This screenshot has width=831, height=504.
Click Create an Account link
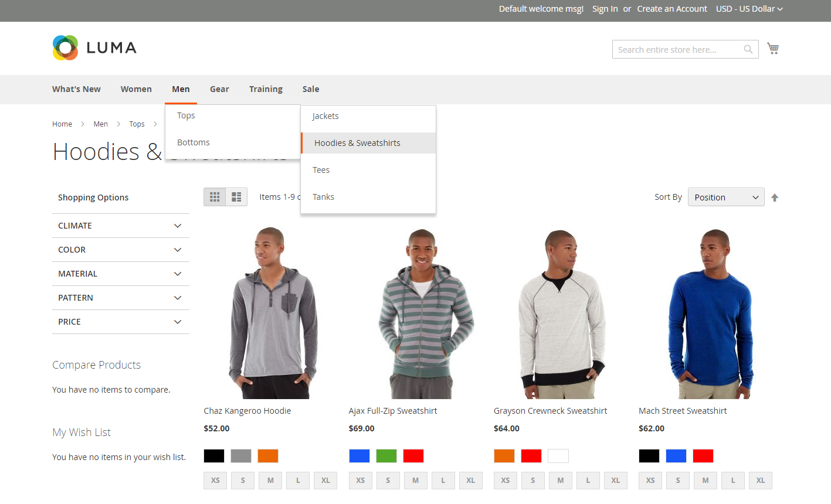(x=672, y=9)
